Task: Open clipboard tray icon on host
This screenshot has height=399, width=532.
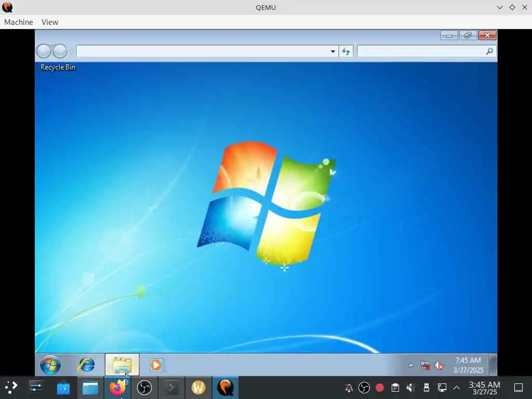Action: point(395,388)
